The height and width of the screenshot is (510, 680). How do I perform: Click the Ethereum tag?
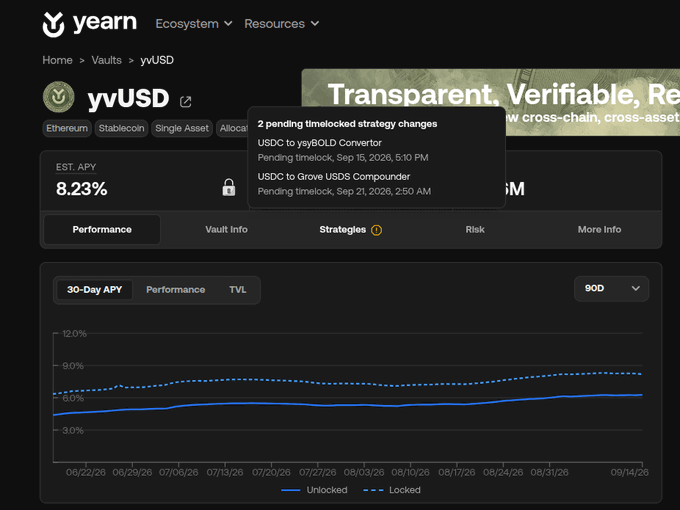pyautogui.click(x=67, y=128)
